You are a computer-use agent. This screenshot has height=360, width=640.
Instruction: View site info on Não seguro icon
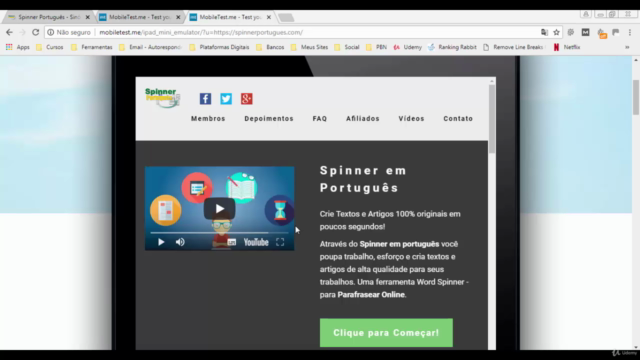coord(51,32)
